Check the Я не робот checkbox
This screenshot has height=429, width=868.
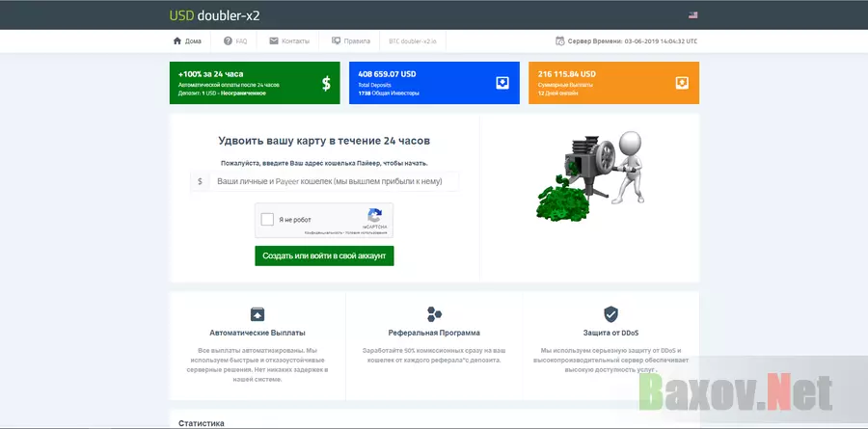pos(267,220)
